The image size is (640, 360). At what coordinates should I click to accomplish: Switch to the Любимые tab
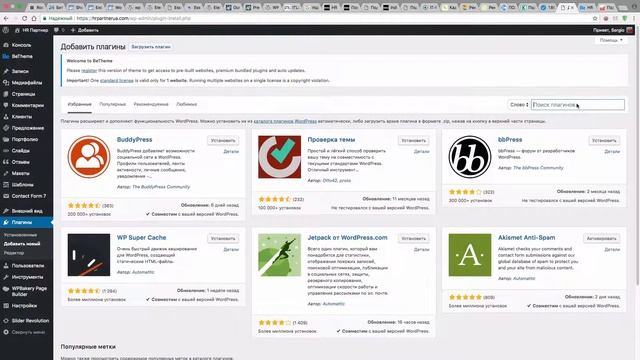pyautogui.click(x=187, y=104)
